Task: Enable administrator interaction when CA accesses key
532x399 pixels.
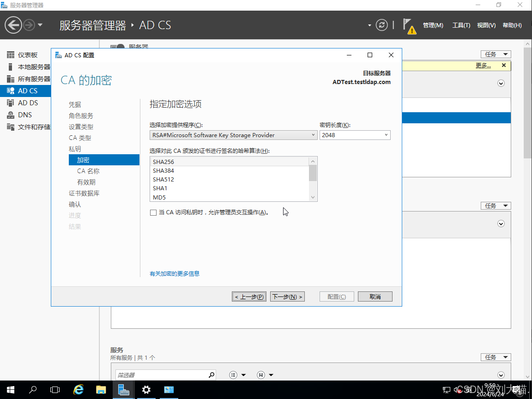Action: coord(153,213)
